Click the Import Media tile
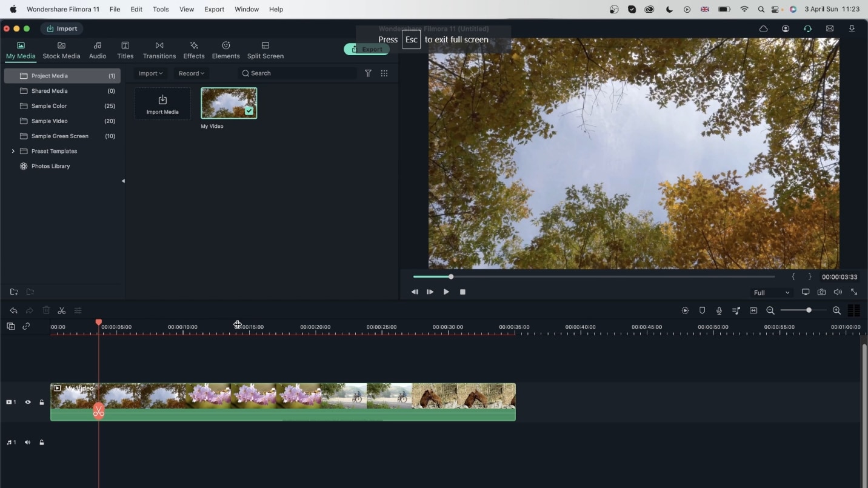This screenshot has width=868, height=488. (162, 104)
